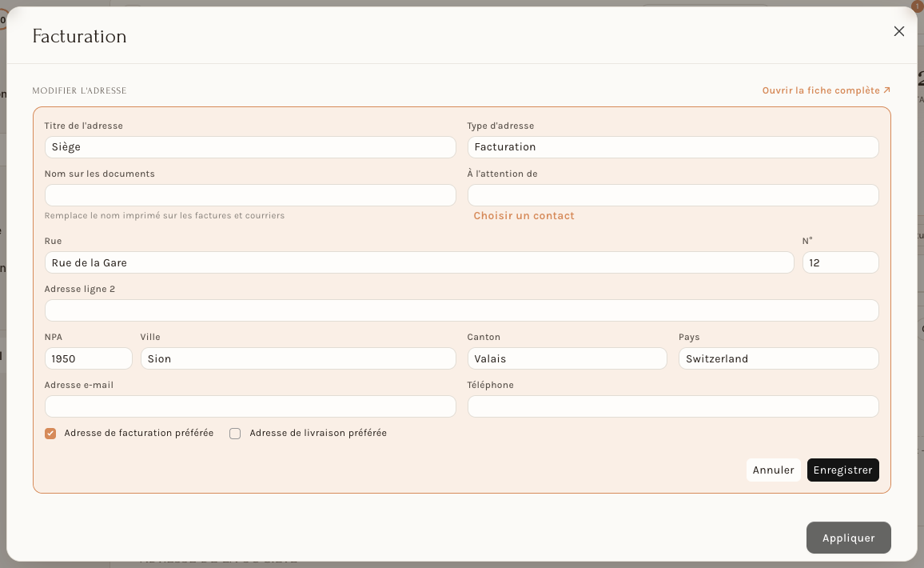The height and width of the screenshot is (568, 924).
Task: Click the N° field showing 12
Action: click(841, 262)
